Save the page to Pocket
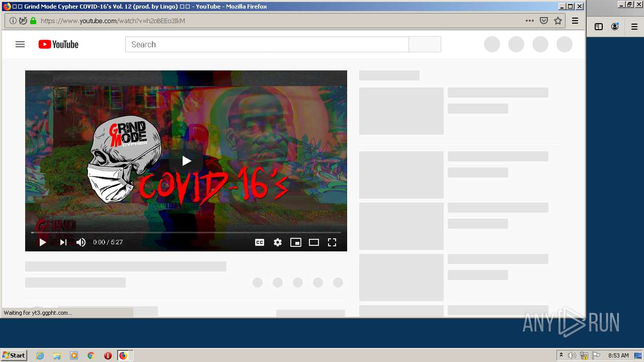The image size is (644, 362). 543,21
